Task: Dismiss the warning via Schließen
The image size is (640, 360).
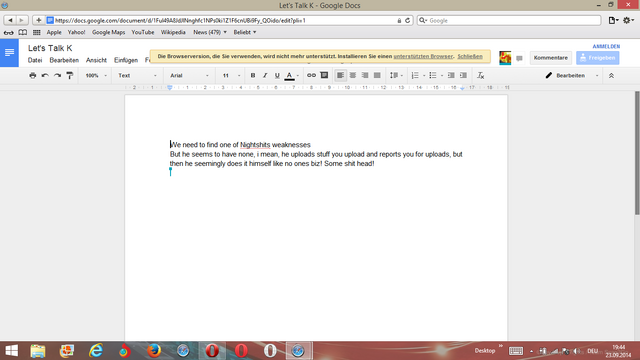Action: pos(470,56)
